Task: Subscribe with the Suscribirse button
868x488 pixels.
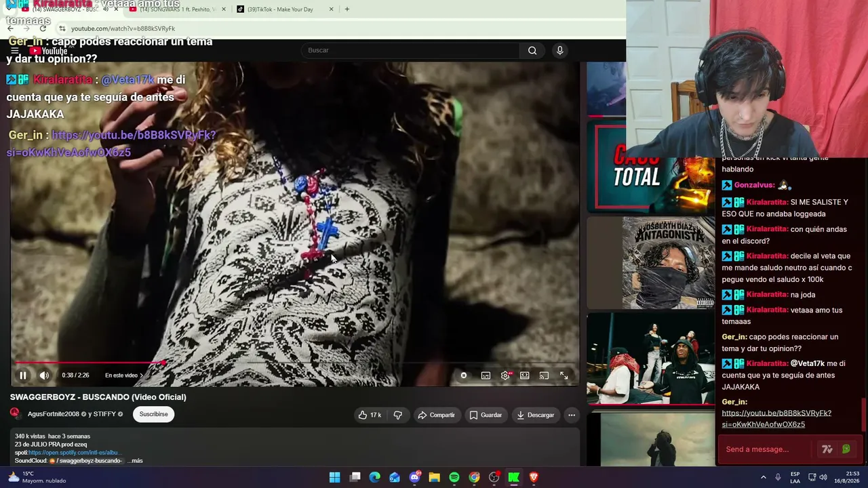Action: click(x=153, y=414)
